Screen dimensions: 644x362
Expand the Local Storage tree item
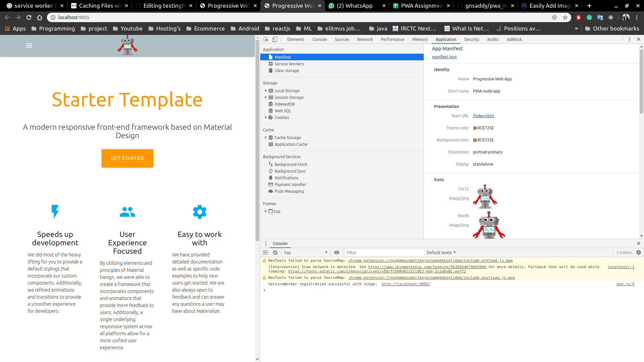(265, 90)
